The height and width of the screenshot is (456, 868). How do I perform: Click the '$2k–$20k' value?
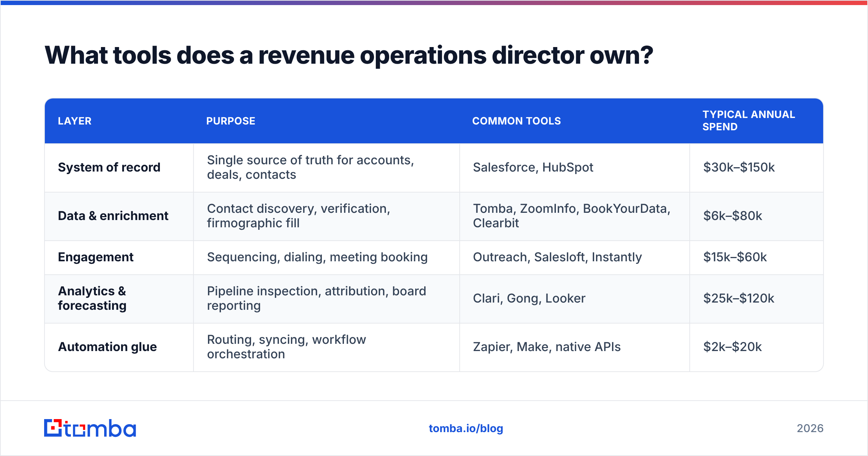pyautogui.click(x=732, y=347)
